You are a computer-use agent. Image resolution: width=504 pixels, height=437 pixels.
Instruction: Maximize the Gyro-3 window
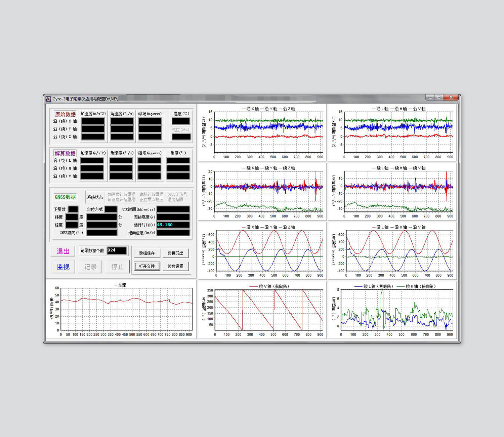point(439,97)
